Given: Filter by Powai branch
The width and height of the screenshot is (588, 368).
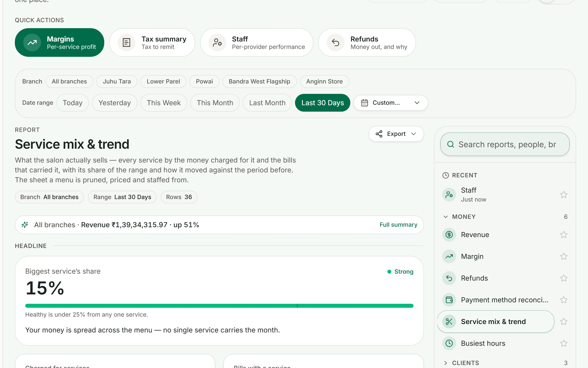Looking at the screenshot, I should point(204,82).
